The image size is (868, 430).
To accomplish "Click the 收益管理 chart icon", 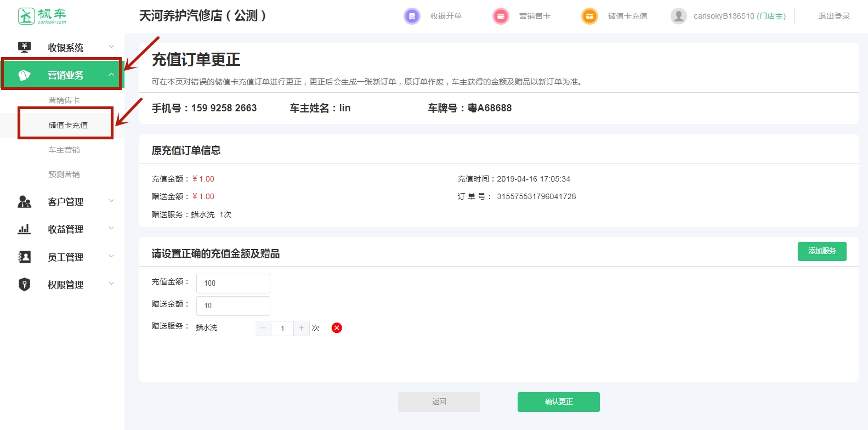I will [24, 229].
